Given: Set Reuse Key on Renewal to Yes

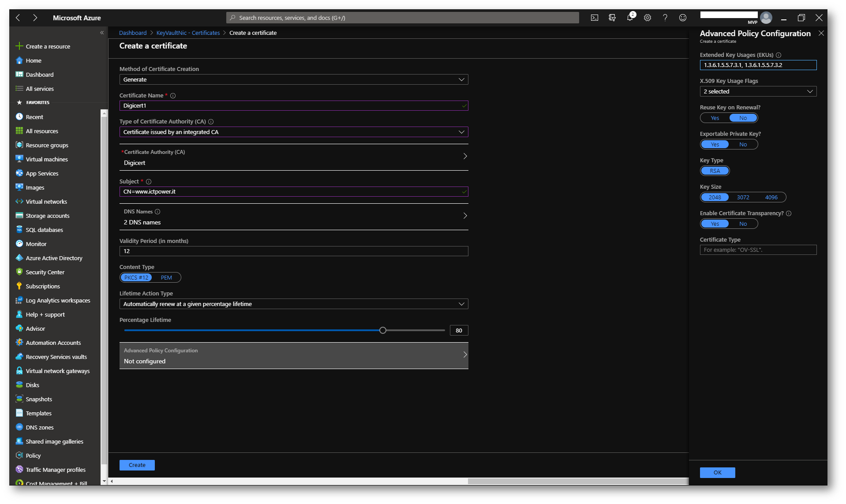Looking at the screenshot, I should 715,118.
